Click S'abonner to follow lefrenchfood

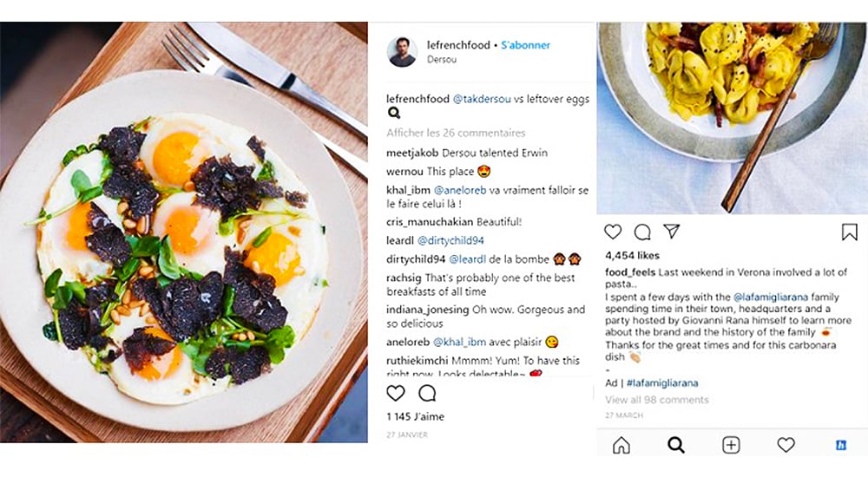[x=525, y=45]
